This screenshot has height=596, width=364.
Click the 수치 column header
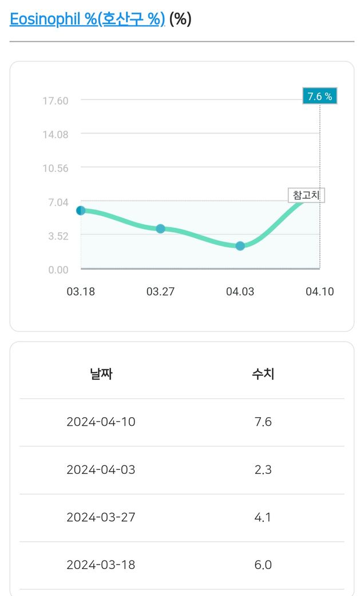[x=263, y=375]
